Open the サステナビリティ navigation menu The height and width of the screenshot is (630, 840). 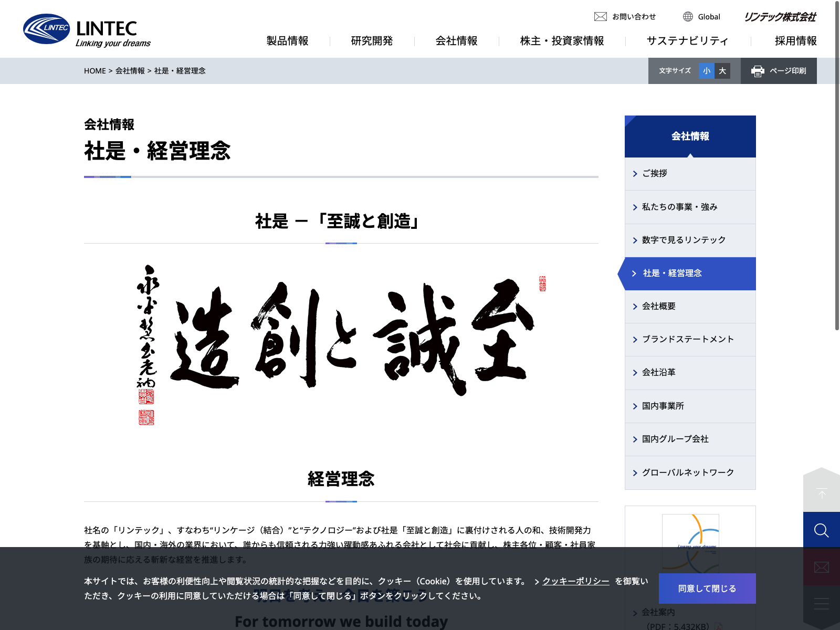(x=688, y=41)
